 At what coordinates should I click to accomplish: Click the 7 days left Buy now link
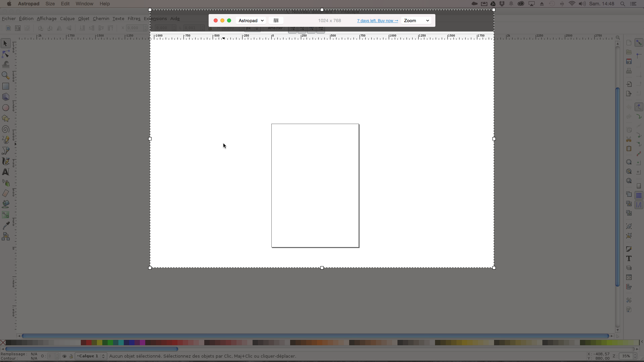377,21
